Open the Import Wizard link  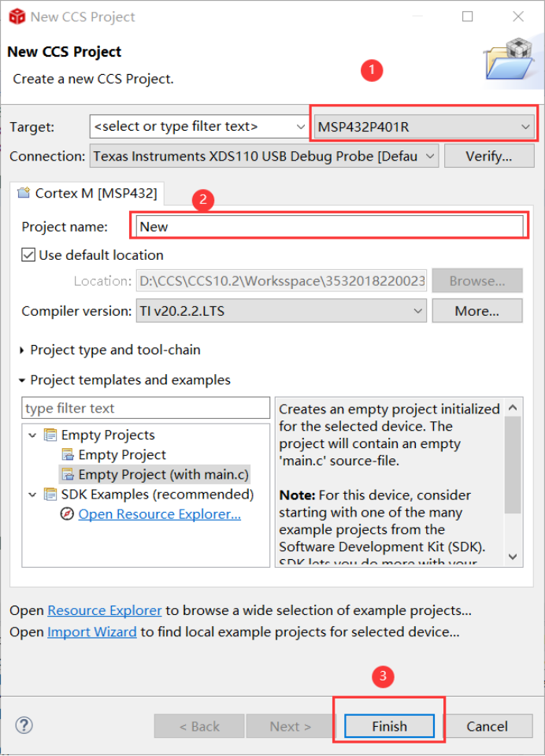[x=91, y=632]
